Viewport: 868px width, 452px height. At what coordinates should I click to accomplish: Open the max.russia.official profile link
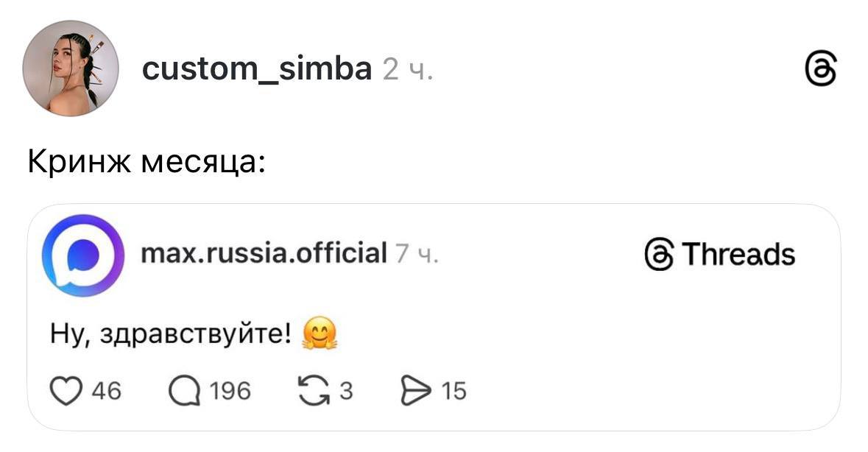[264, 253]
